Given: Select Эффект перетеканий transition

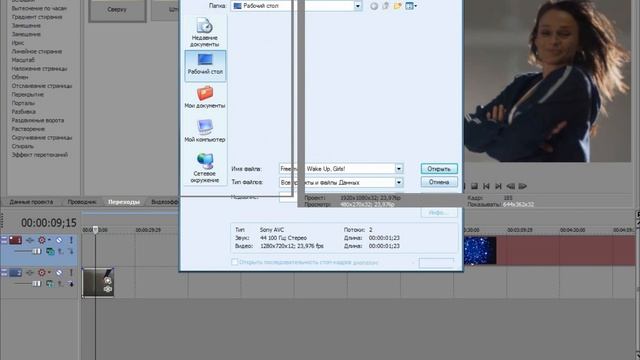Looking at the screenshot, I should pos(40,155).
